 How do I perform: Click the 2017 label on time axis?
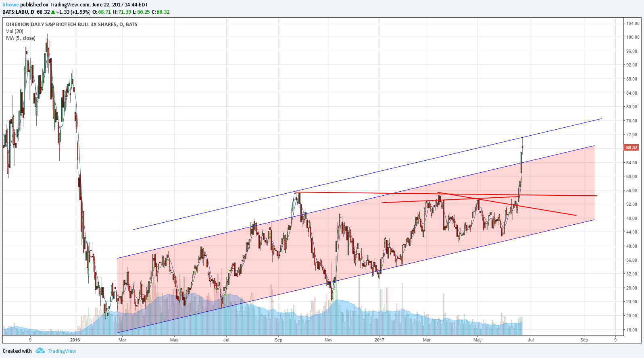379,340
